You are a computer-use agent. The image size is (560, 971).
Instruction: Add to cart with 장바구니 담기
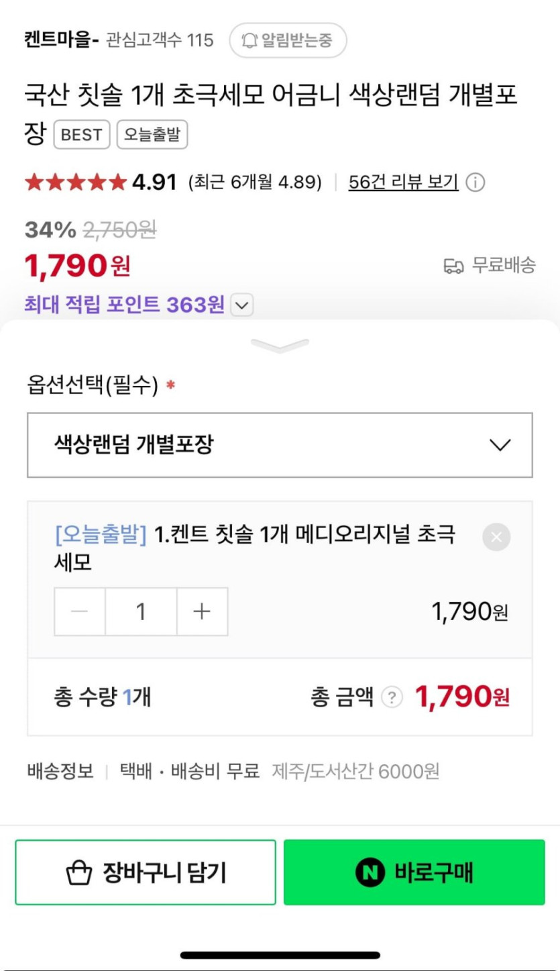146,872
